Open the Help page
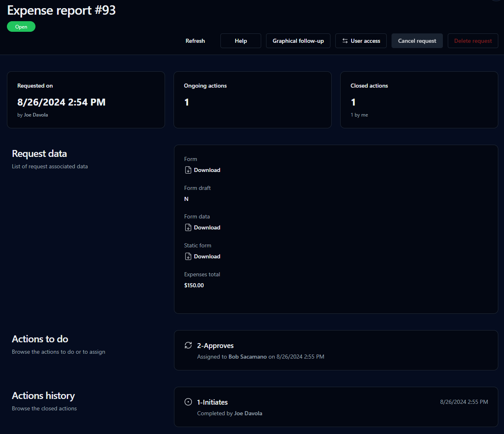 (x=240, y=41)
